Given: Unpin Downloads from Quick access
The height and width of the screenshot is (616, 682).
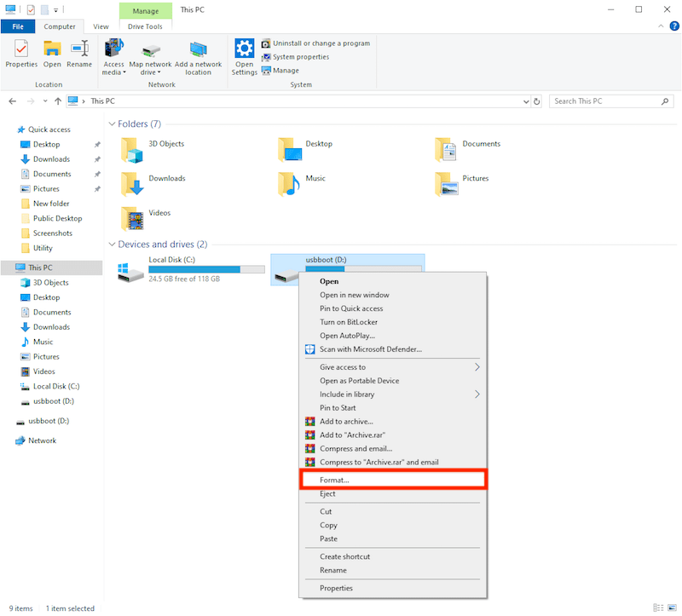Looking at the screenshot, I should (96, 158).
